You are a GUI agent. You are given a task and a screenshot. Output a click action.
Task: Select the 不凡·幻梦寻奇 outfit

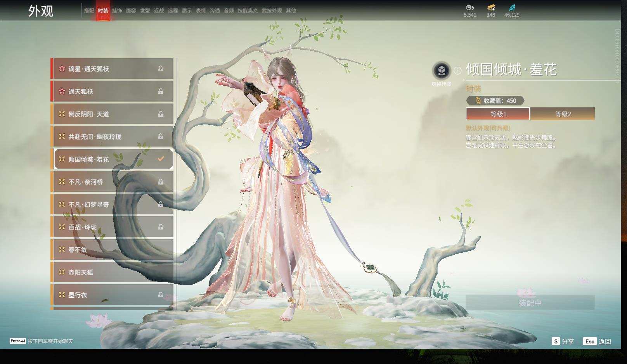(112, 204)
